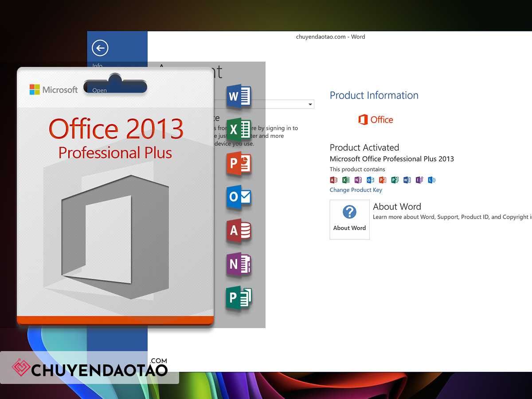Image resolution: width=532 pixels, height=399 pixels.
Task: Click the 'About Word' heading text
Action: [x=397, y=207]
